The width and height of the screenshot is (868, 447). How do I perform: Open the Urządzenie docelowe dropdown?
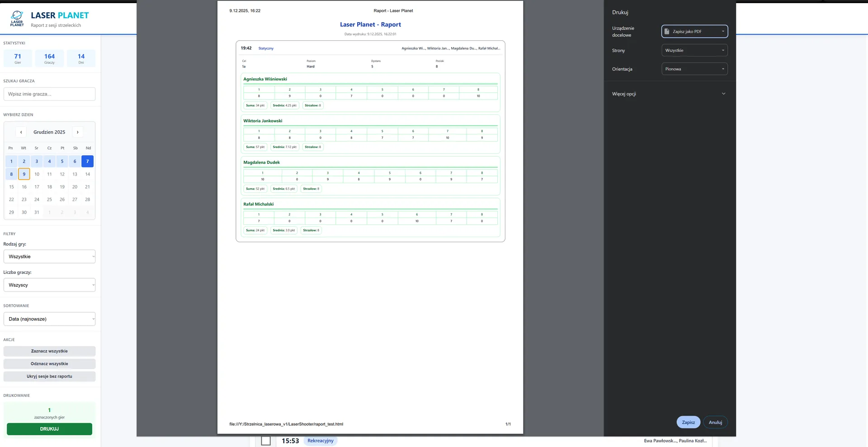[694, 32]
